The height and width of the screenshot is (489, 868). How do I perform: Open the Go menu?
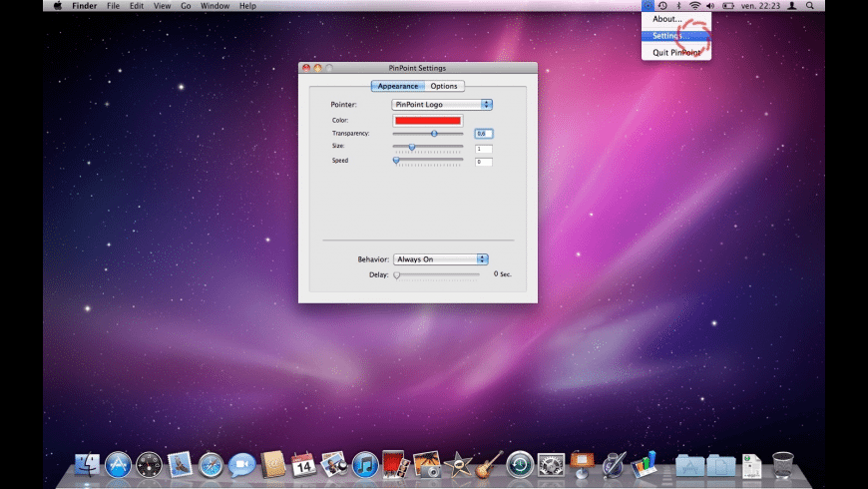tap(186, 6)
